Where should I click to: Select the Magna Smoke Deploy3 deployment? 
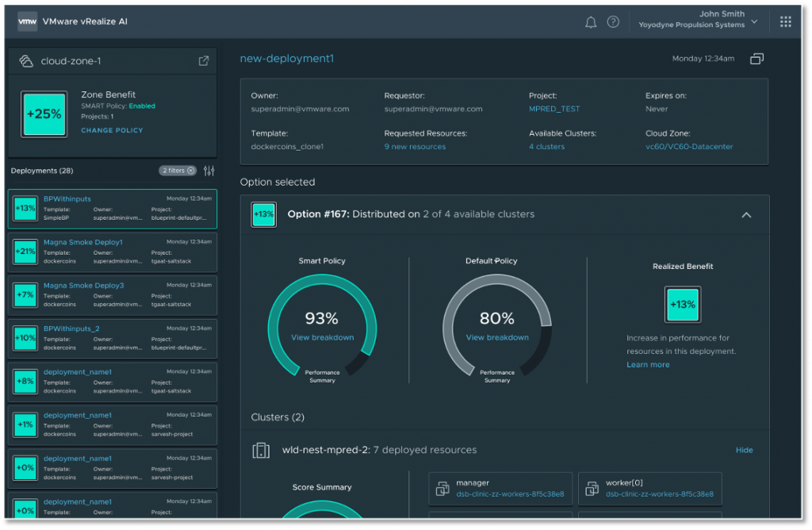tap(83, 286)
